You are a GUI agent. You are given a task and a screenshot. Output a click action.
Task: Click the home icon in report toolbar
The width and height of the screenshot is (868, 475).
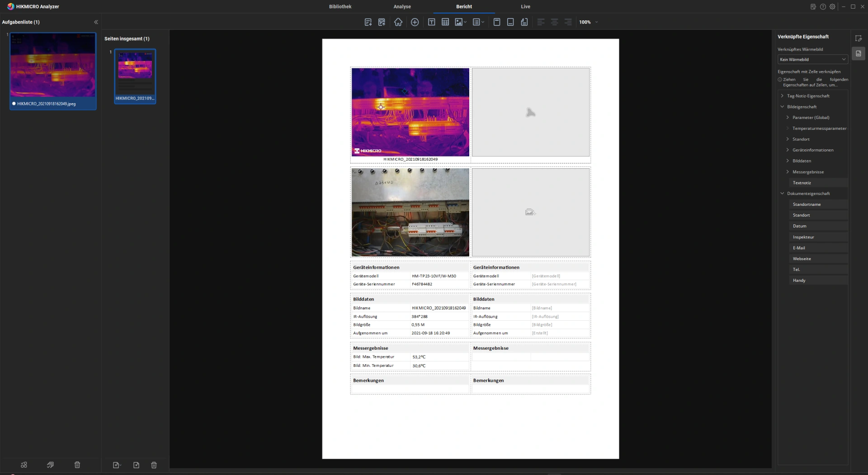coord(398,22)
